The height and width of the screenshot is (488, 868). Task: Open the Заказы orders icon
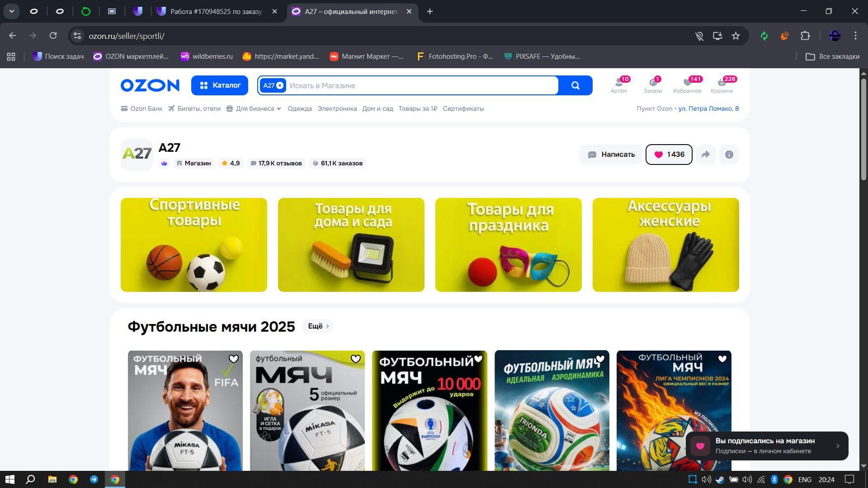[653, 84]
